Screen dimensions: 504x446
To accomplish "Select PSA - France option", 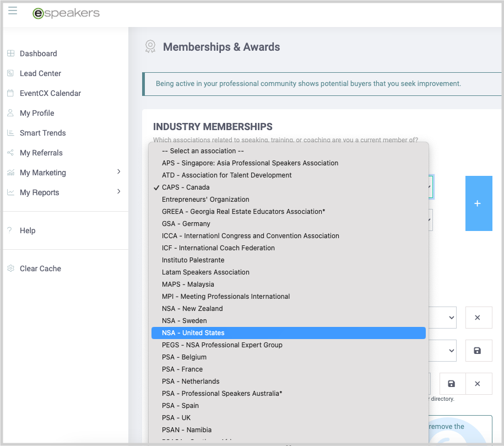I will point(288,369).
